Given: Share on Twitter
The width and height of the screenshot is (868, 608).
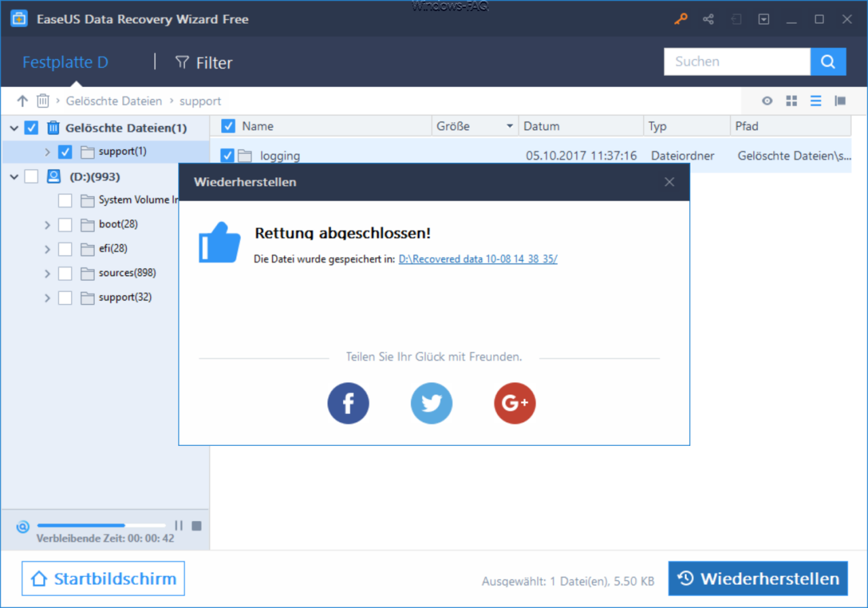Looking at the screenshot, I should pos(431,404).
